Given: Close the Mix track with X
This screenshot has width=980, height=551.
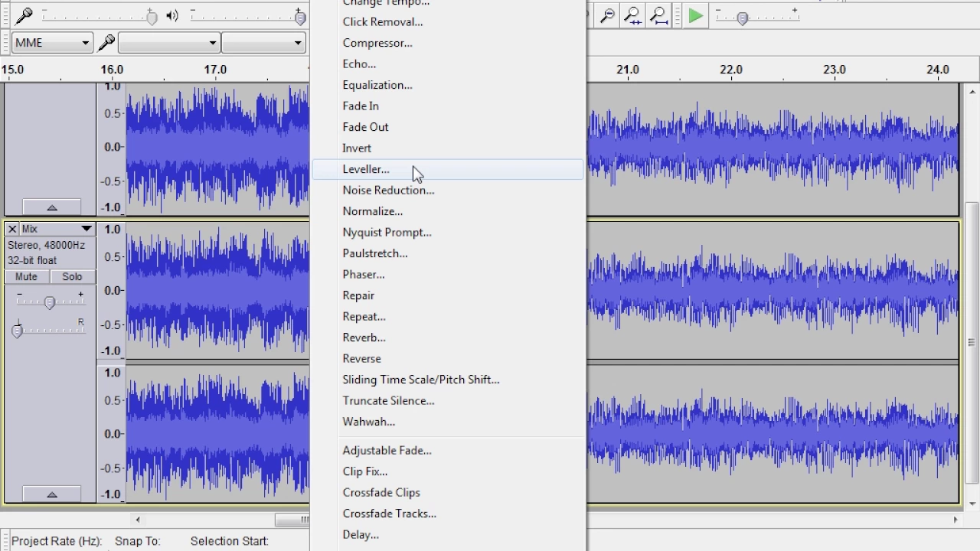Looking at the screenshot, I should point(12,229).
